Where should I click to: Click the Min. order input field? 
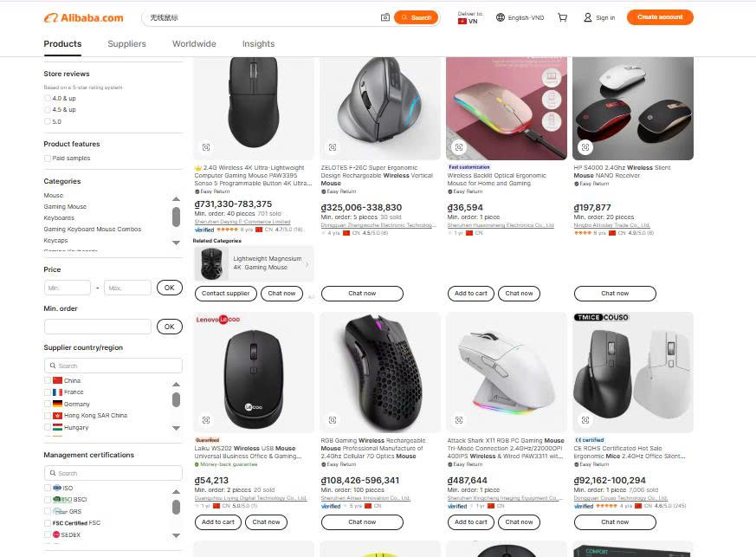click(x=97, y=327)
